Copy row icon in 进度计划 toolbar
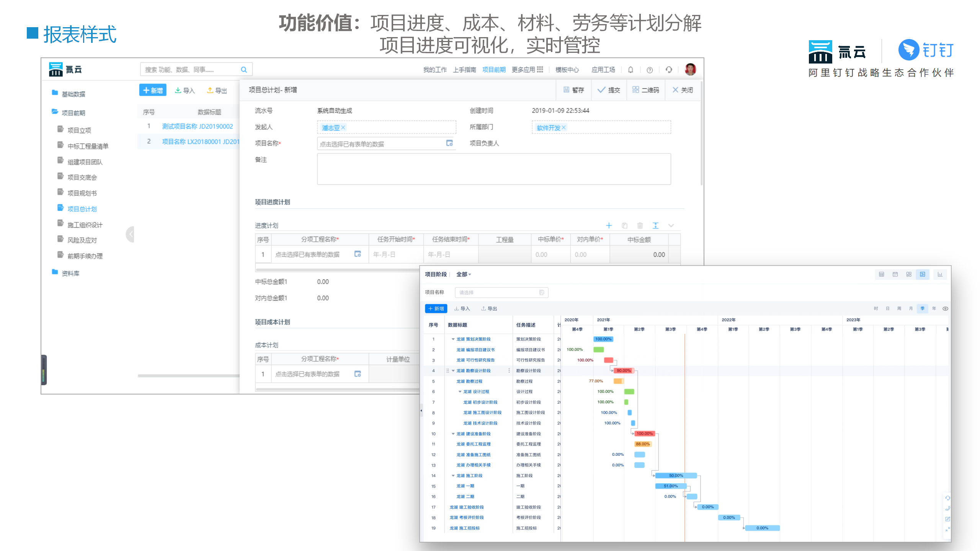Viewport: 980px width, 551px height. 625,225
